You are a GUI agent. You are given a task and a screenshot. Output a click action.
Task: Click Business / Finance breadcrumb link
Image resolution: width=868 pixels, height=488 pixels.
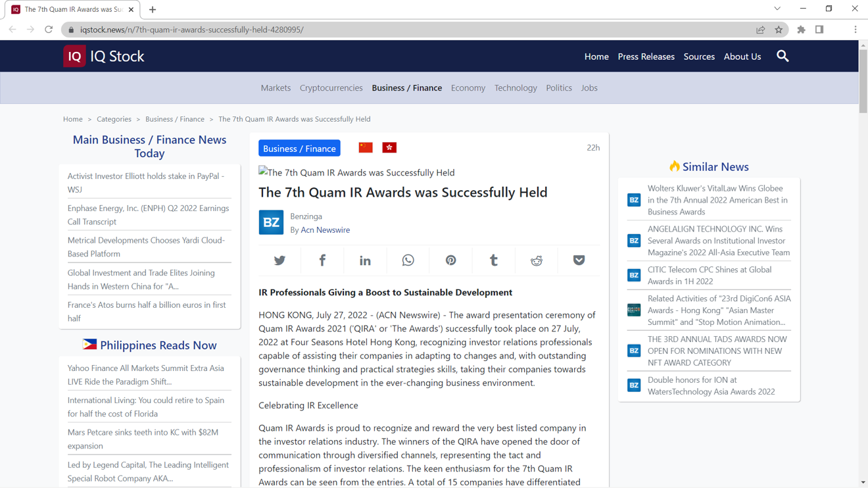(x=175, y=119)
